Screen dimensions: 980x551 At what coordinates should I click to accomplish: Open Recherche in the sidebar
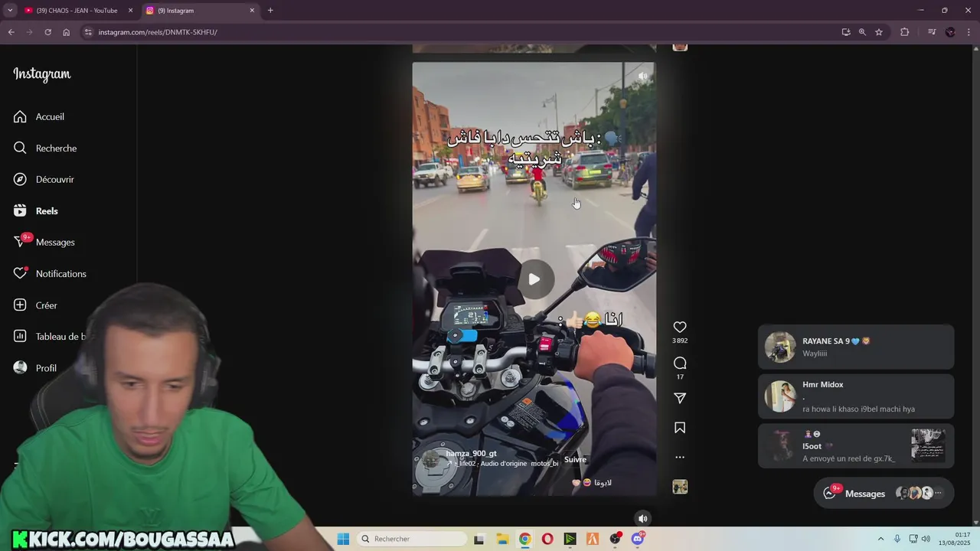56,148
